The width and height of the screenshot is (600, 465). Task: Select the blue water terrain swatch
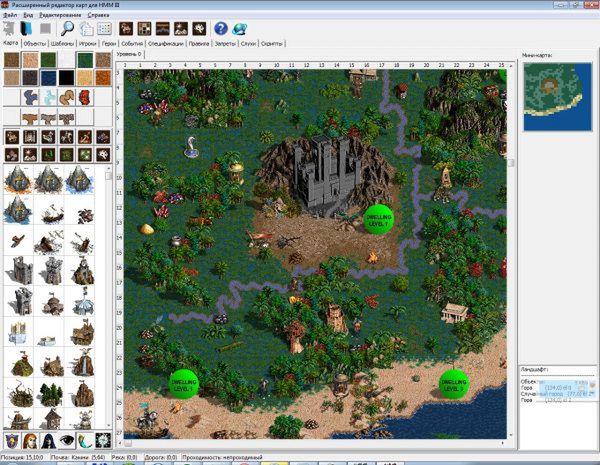[49, 78]
